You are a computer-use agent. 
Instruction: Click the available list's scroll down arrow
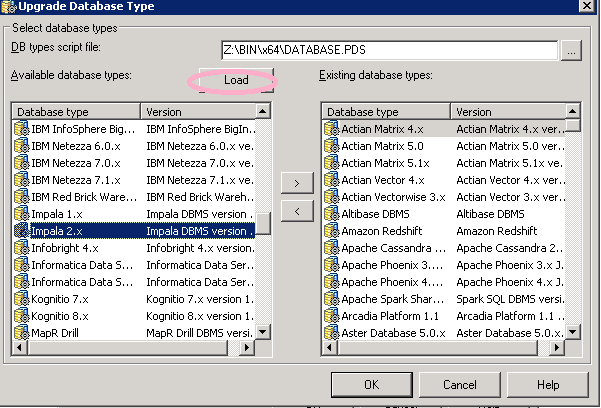pyautogui.click(x=263, y=332)
